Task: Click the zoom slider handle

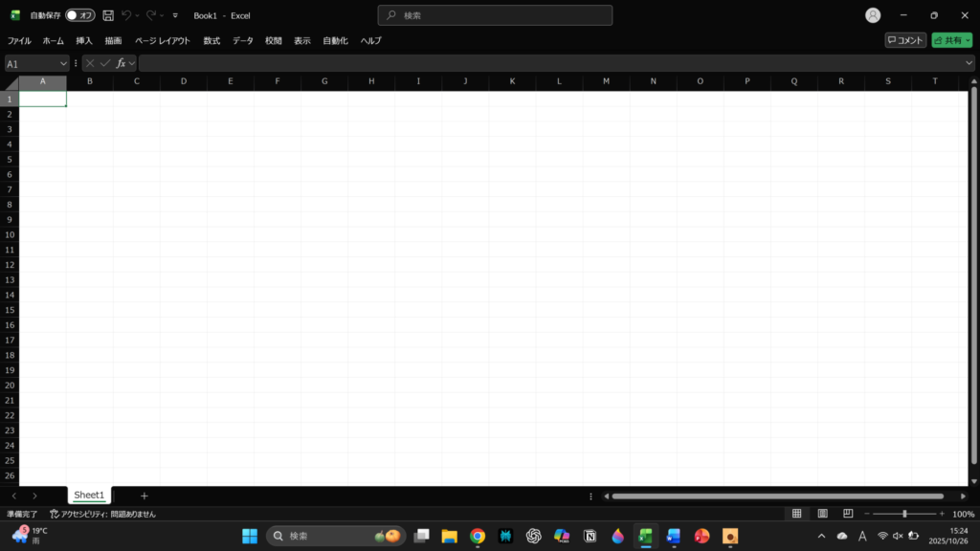Action: pos(904,514)
